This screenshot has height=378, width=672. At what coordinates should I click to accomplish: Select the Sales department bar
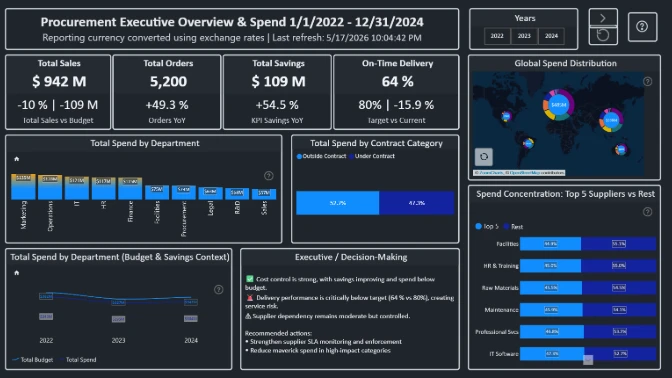(x=264, y=194)
